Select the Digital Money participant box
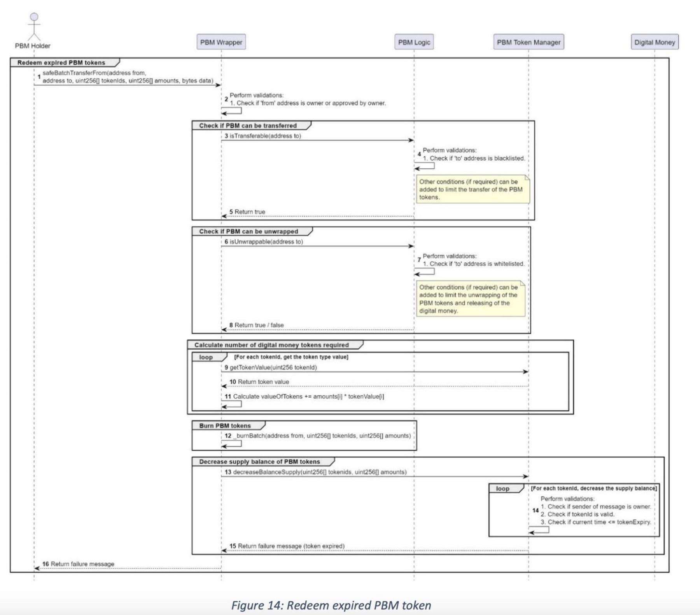700x615 pixels. pos(654,42)
